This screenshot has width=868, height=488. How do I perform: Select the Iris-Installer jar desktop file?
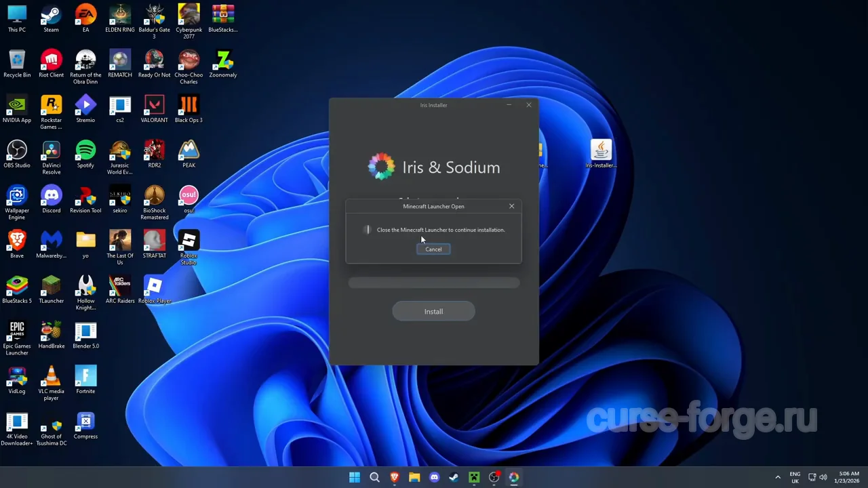point(601,154)
